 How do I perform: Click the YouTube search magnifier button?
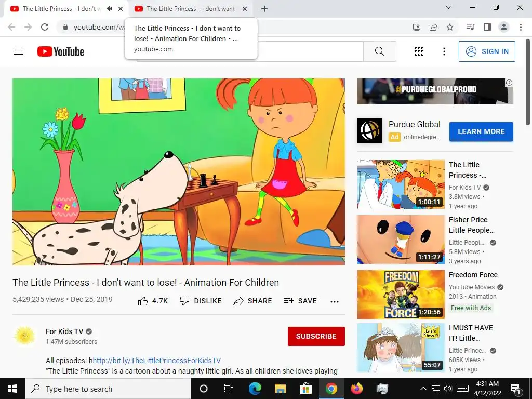(x=380, y=51)
